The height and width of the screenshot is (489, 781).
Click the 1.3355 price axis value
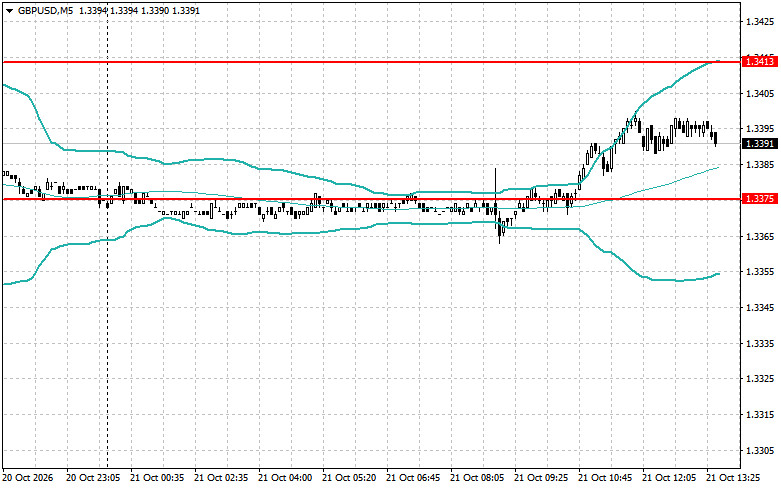(760, 271)
